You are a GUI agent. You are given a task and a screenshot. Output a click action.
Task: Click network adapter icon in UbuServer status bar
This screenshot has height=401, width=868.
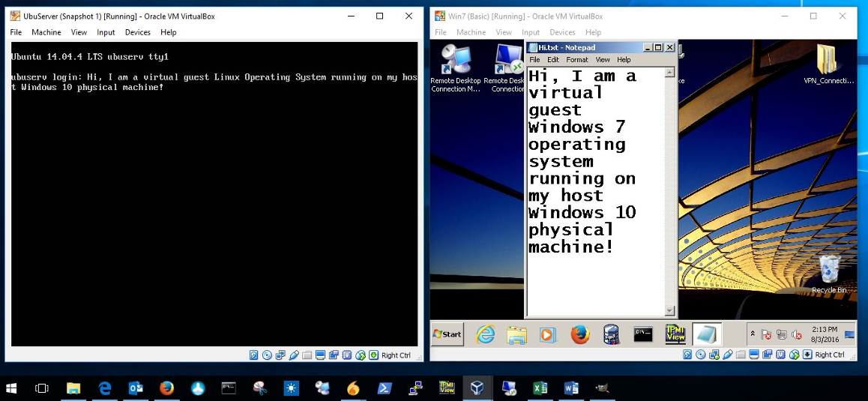point(280,355)
